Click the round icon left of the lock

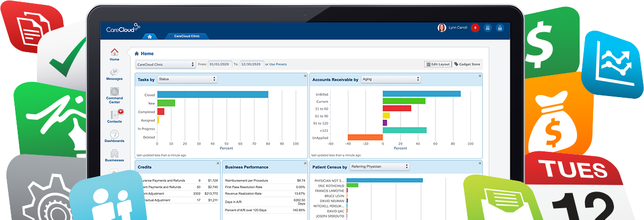[487, 28]
